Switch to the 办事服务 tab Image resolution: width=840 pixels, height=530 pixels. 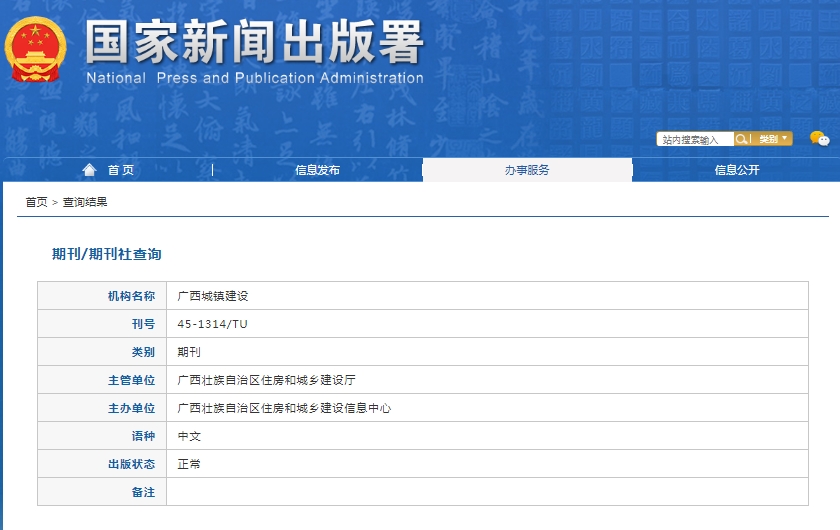click(x=527, y=170)
